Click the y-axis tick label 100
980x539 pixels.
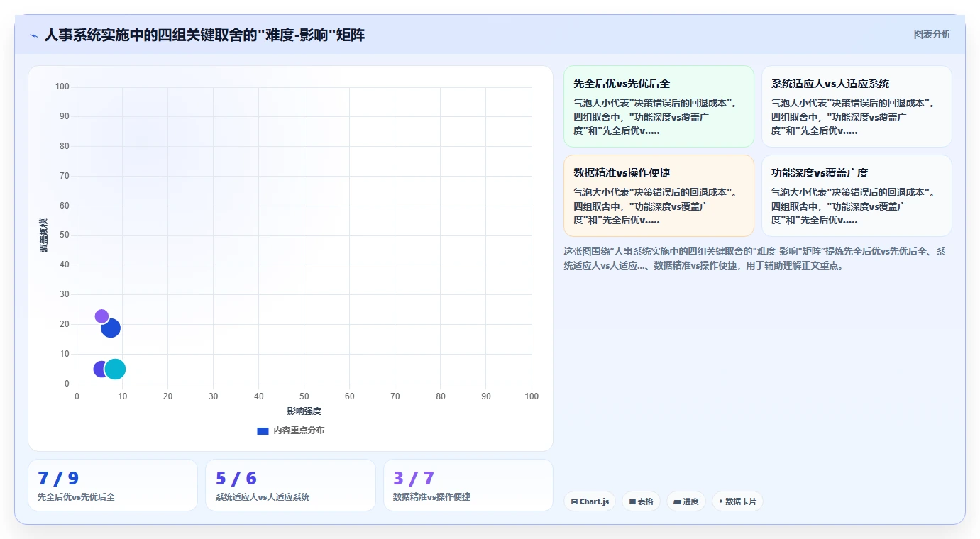[x=62, y=87]
